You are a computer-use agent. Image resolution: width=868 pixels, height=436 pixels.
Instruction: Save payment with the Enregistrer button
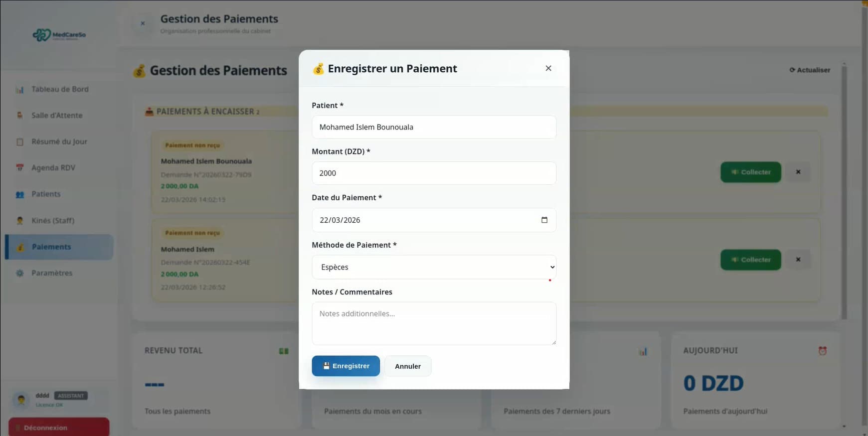coord(346,366)
